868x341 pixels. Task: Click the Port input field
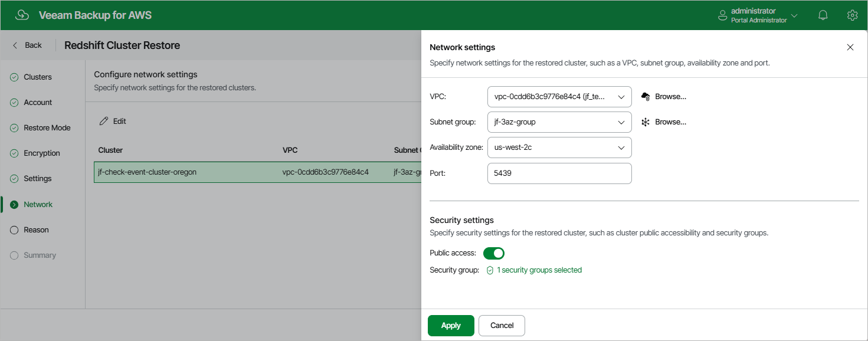[559, 173]
